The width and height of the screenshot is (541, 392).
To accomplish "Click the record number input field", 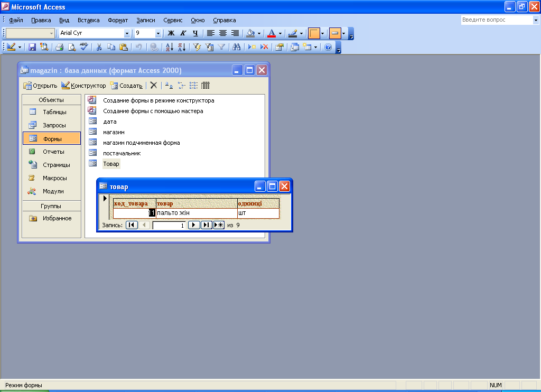I will [x=169, y=226].
